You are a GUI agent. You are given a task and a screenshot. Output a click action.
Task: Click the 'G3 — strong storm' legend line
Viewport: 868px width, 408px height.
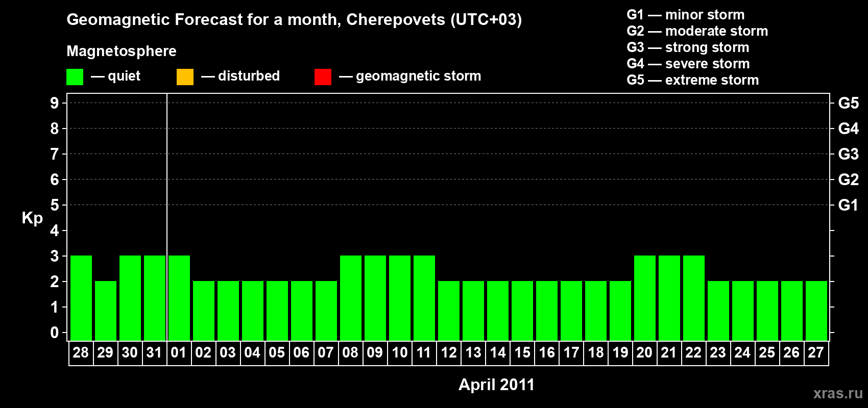tap(688, 47)
